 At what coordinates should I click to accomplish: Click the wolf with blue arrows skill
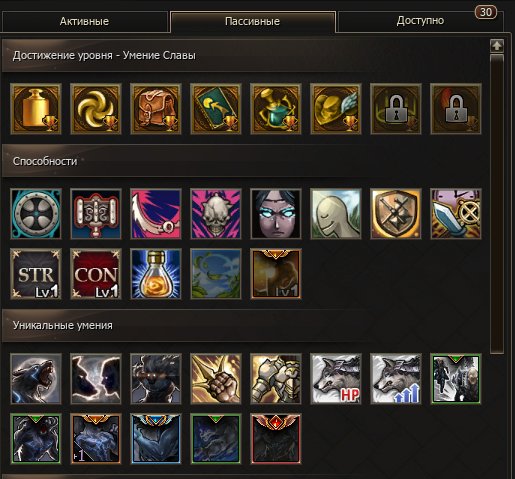pos(396,379)
